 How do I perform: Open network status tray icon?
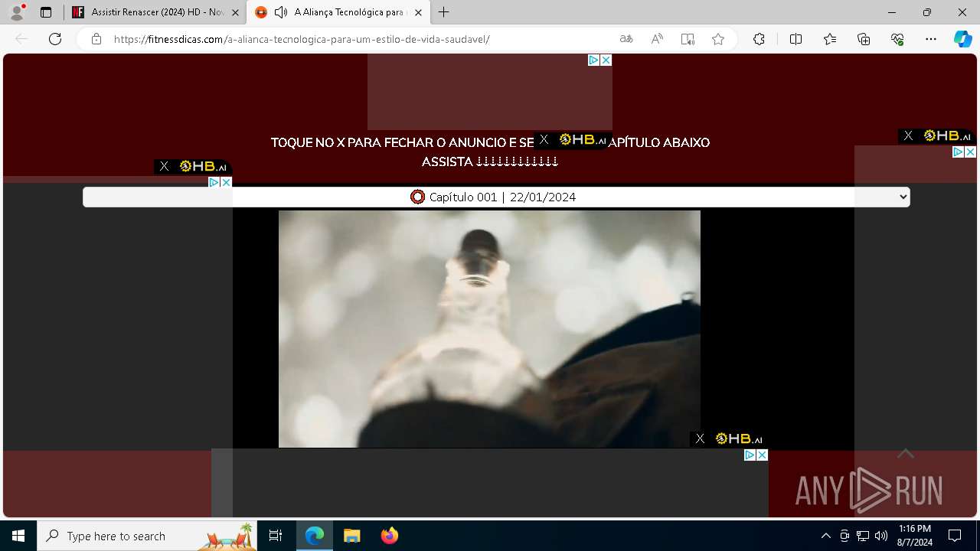863,536
